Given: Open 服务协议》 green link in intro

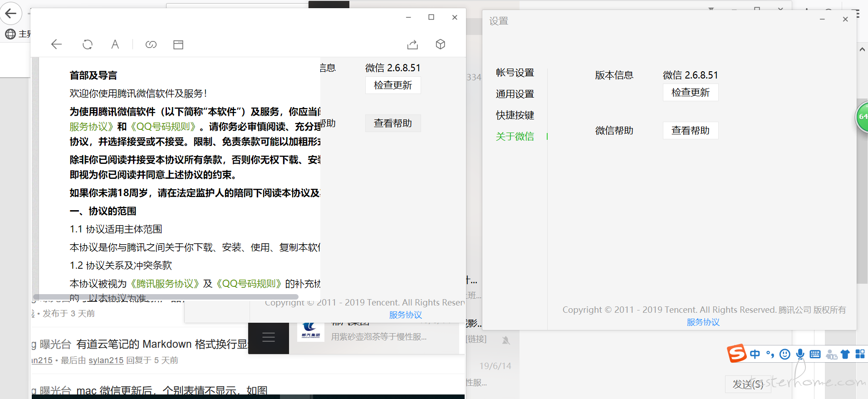Looking at the screenshot, I should point(91,127).
